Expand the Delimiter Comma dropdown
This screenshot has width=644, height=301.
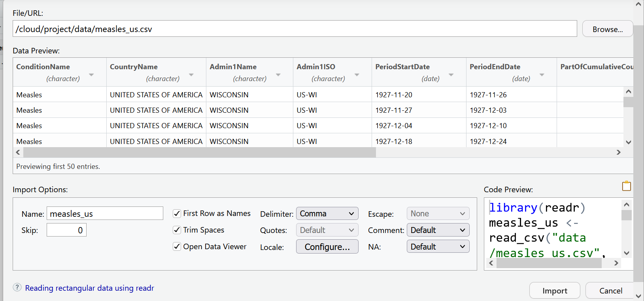(x=327, y=214)
